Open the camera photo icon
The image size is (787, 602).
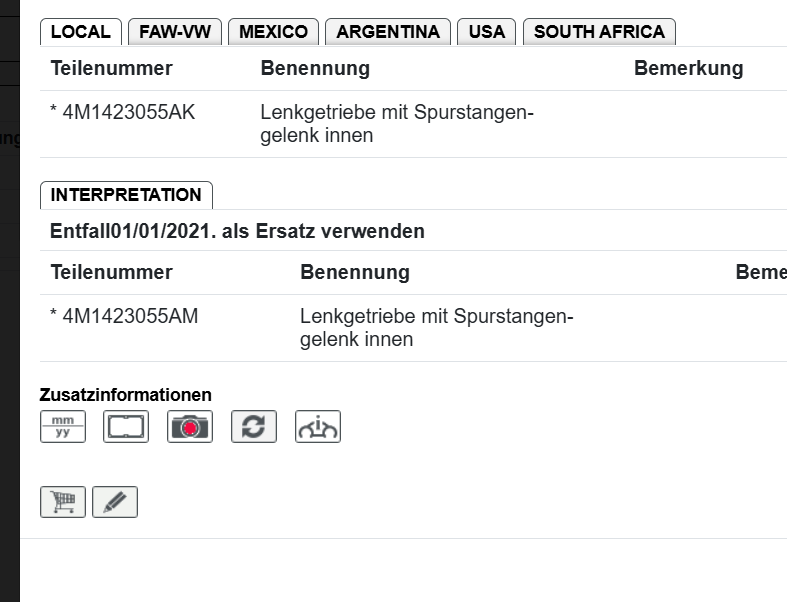click(x=190, y=427)
